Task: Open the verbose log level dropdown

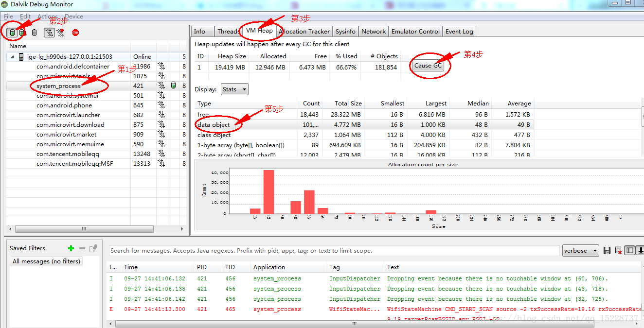Action: [580, 251]
